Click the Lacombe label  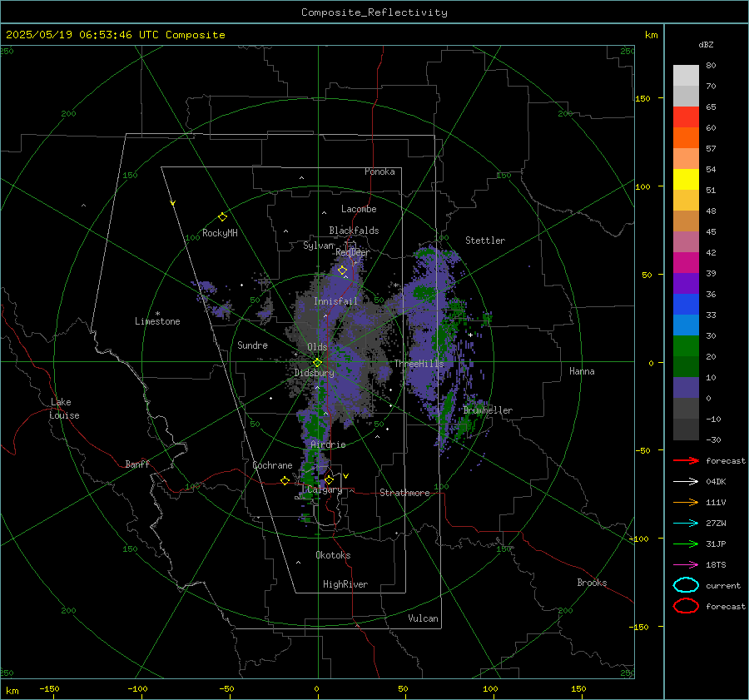(359, 209)
